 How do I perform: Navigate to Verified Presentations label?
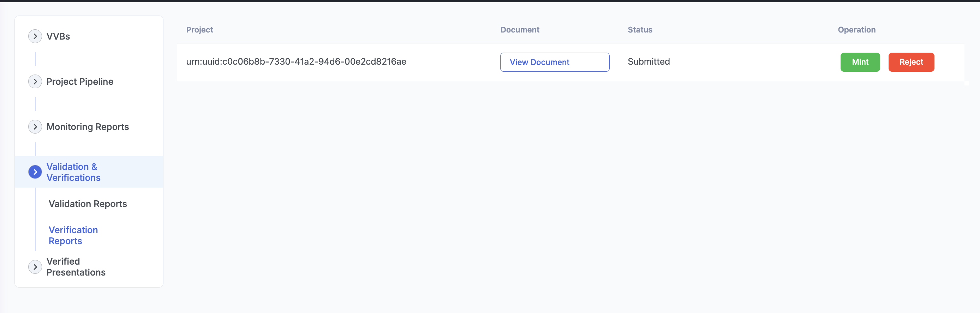click(76, 267)
